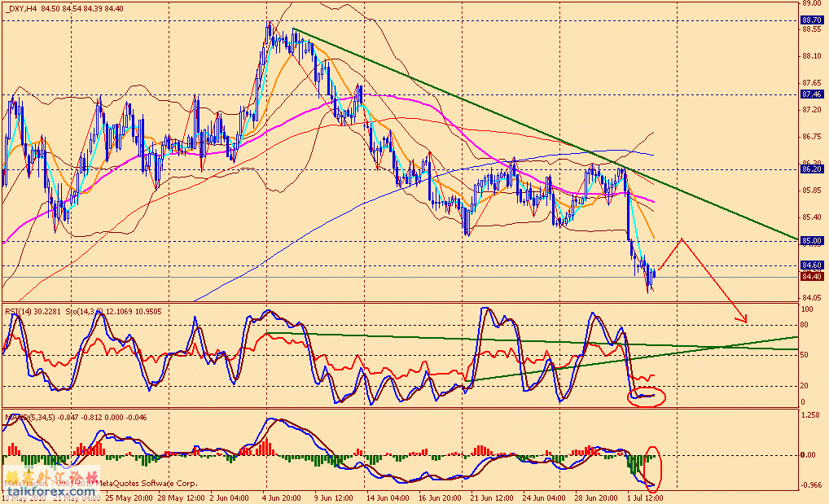Click the 89.00 price axis value

tap(812, 3)
